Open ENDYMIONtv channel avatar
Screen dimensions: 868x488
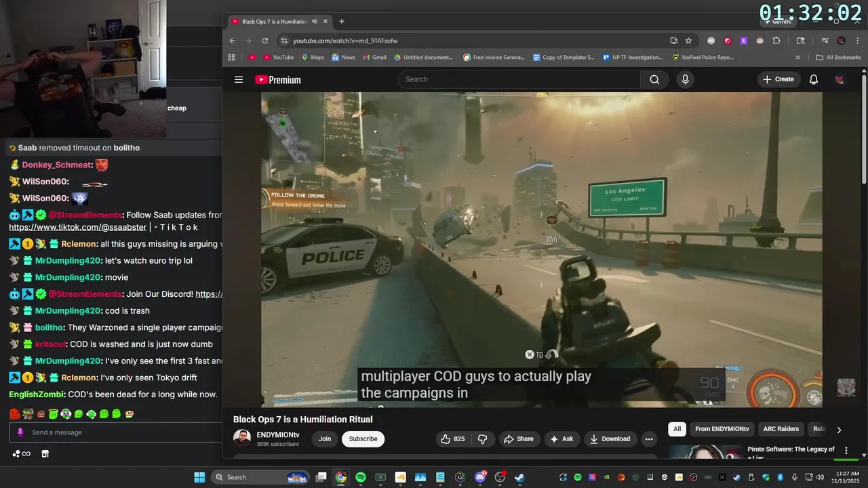[x=242, y=439]
